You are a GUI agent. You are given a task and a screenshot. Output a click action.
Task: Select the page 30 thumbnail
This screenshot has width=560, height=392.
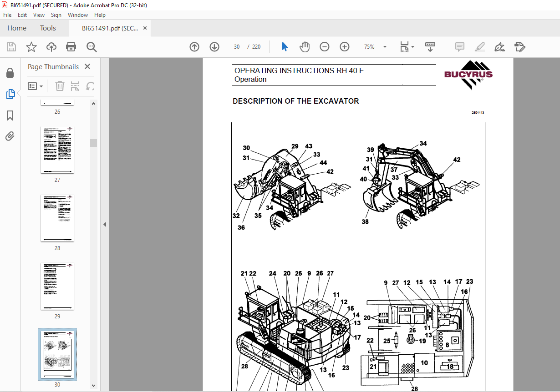(x=57, y=355)
